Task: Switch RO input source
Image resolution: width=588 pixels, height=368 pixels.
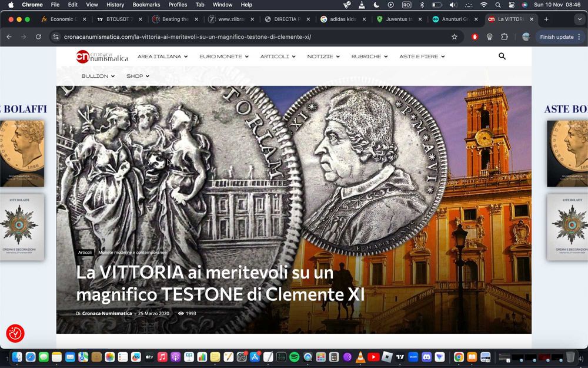Action: (406, 5)
